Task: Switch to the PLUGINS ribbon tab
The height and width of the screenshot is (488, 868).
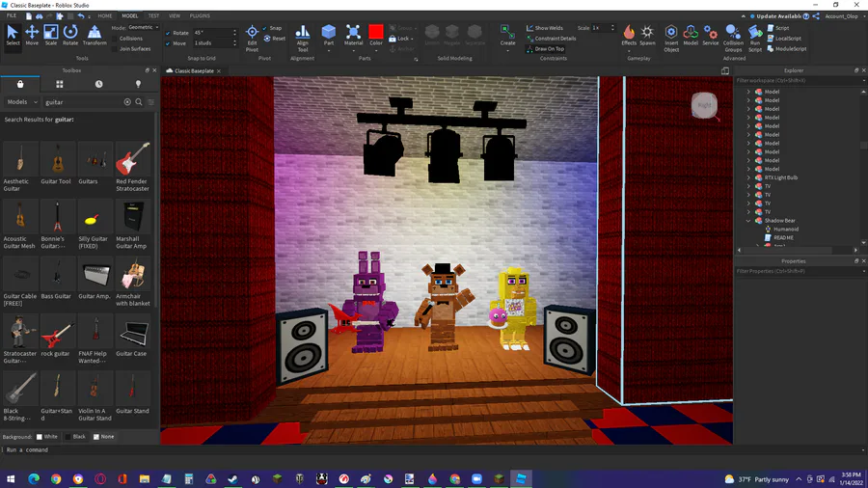Action: point(200,16)
